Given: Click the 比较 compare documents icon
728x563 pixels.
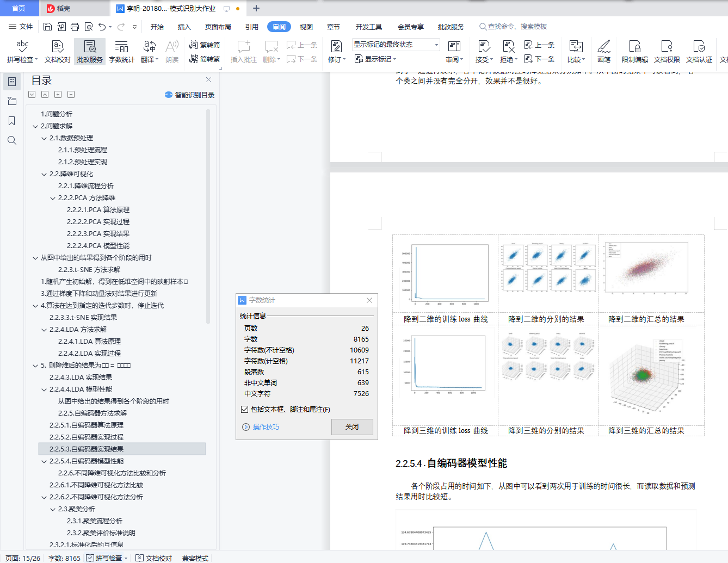Looking at the screenshot, I should pyautogui.click(x=576, y=46).
